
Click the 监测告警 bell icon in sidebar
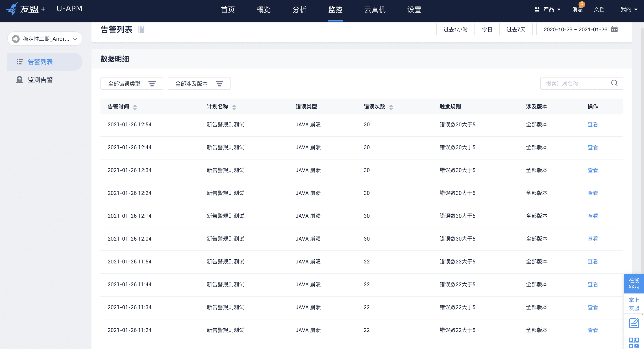[x=20, y=80]
